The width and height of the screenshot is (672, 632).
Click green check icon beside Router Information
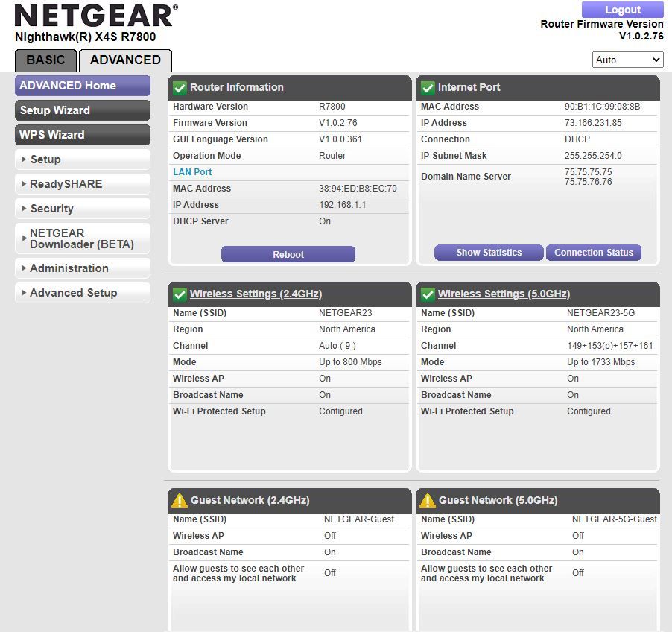click(x=179, y=88)
